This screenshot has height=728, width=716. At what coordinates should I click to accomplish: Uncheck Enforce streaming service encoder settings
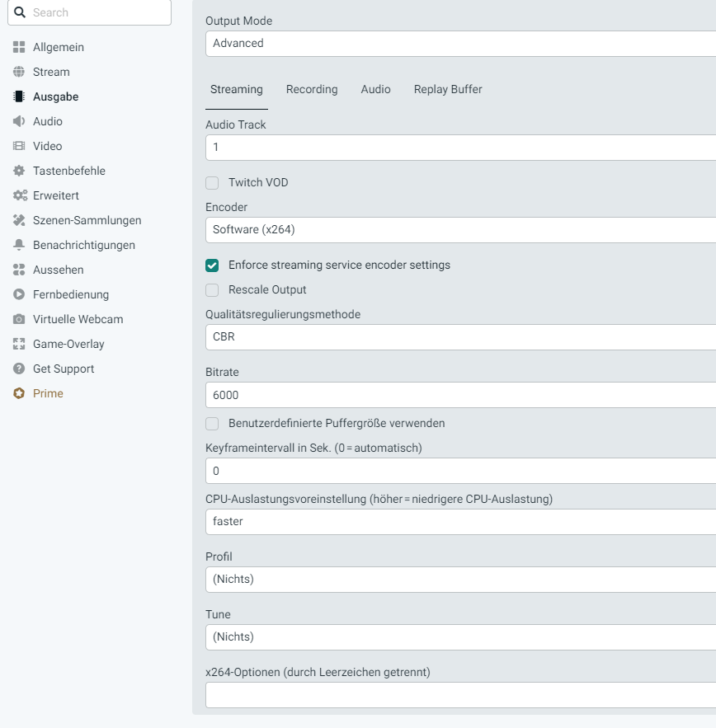coord(212,265)
